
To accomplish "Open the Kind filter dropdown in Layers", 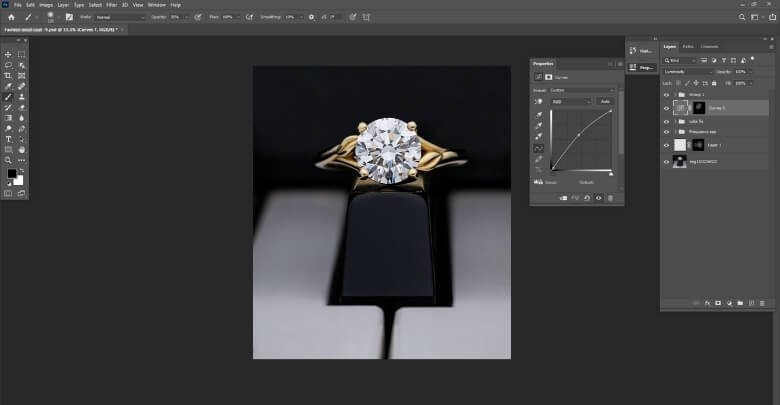I will point(680,60).
